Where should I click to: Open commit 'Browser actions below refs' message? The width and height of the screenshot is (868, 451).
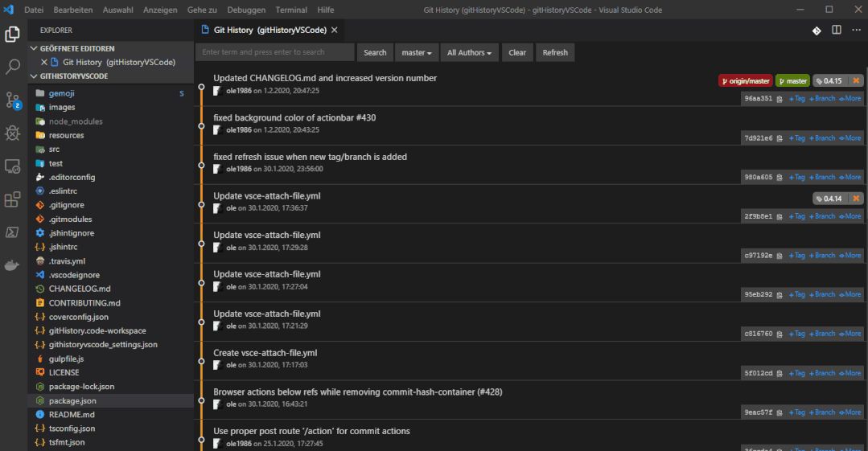(x=358, y=392)
